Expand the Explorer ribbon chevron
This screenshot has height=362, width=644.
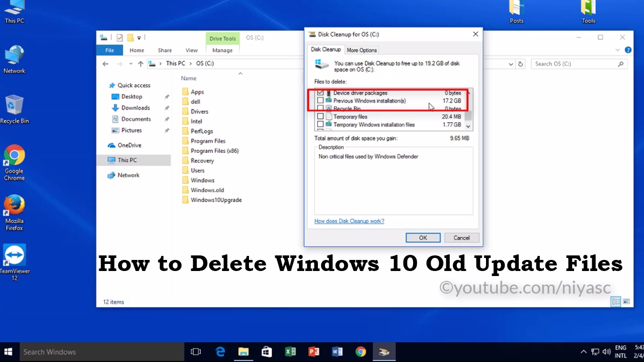[618, 50]
